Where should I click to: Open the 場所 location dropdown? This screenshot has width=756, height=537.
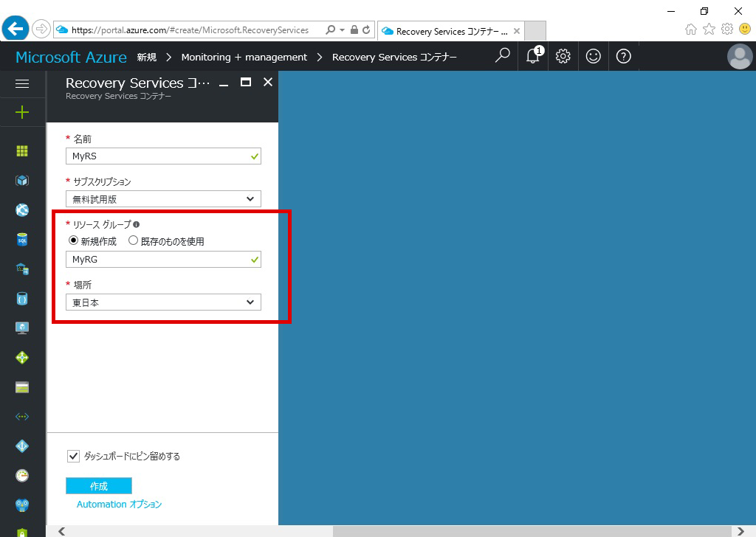[163, 302]
